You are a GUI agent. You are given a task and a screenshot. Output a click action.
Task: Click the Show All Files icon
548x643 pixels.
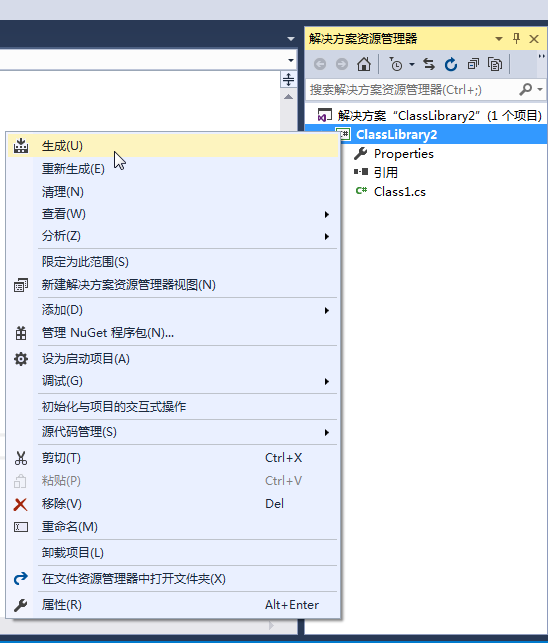pyautogui.click(x=495, y=64)
